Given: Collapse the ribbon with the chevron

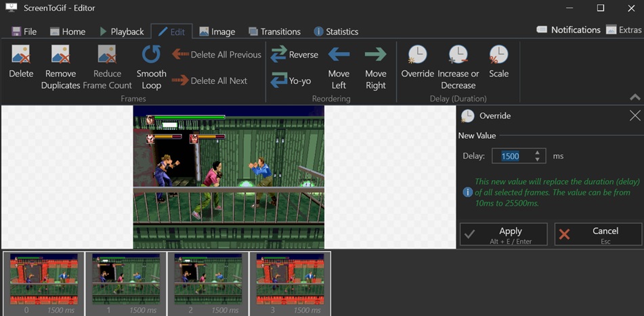Looking at the screenshot, I should [x=635, y=97].
